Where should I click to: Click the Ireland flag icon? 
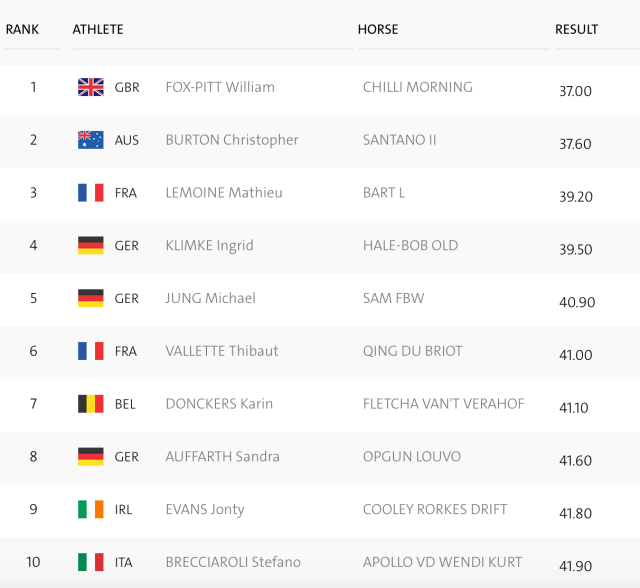pyautogui.click(x=91, y=509)
